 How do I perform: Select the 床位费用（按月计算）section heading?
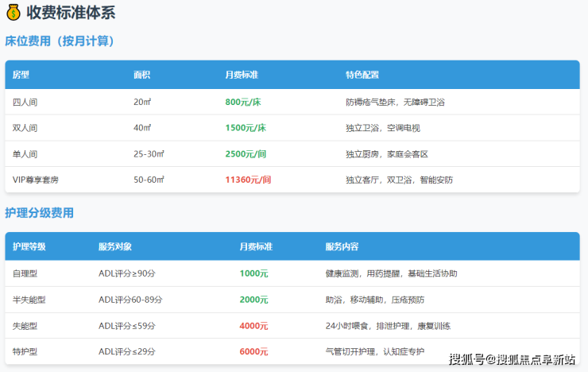pos(60,41)
